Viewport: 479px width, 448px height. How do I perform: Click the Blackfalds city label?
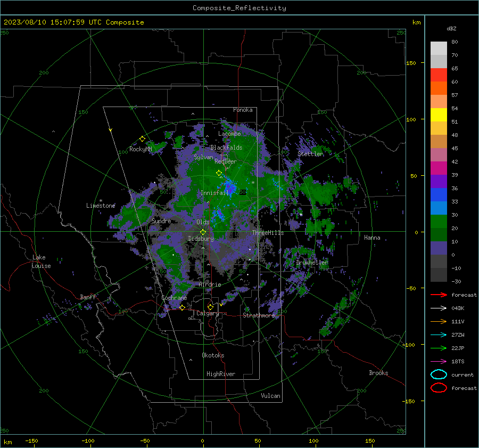226,148
